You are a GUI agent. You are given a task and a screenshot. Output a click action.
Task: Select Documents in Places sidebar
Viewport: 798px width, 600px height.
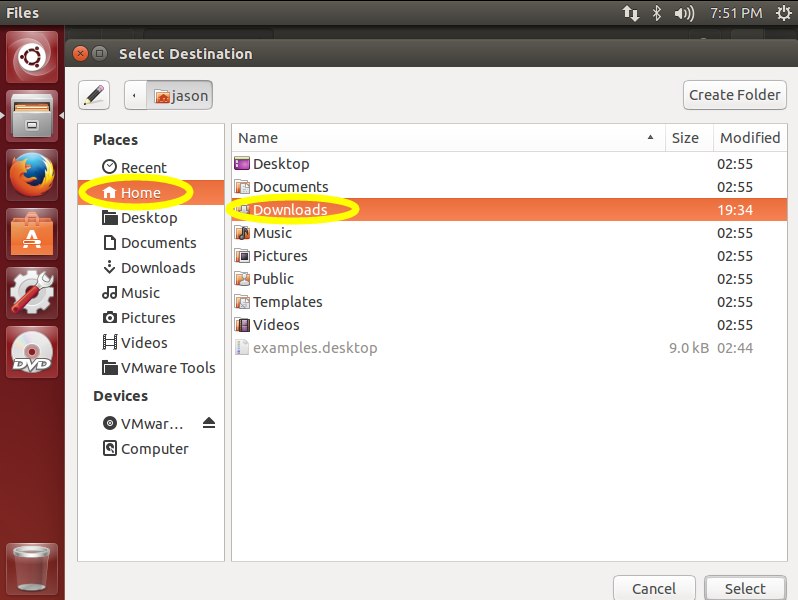[x=151, y=243]
